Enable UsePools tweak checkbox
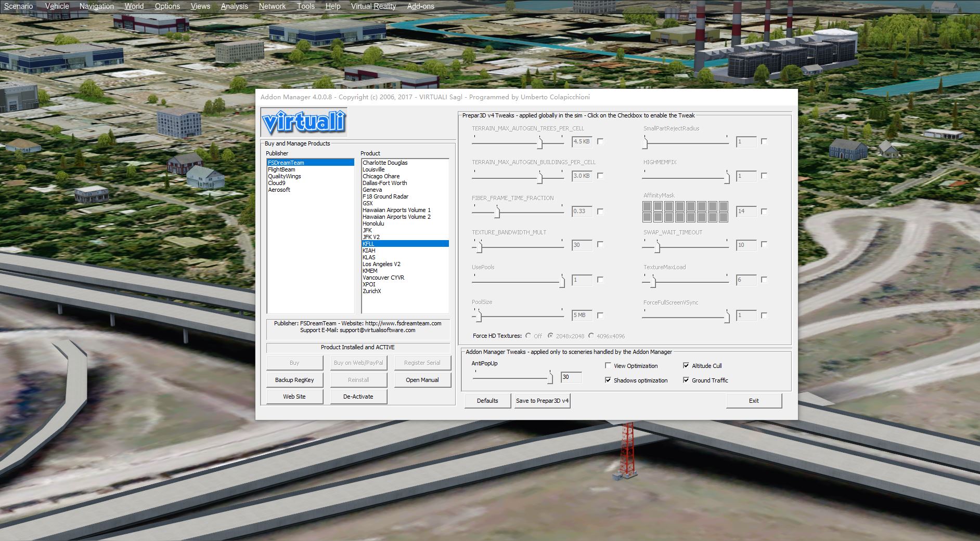980x541 pixels. [x=600, y=280]
